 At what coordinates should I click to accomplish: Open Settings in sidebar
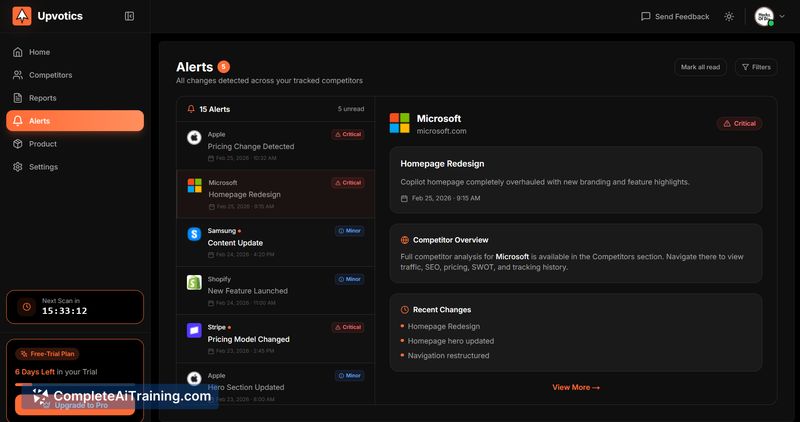[43, 167]
